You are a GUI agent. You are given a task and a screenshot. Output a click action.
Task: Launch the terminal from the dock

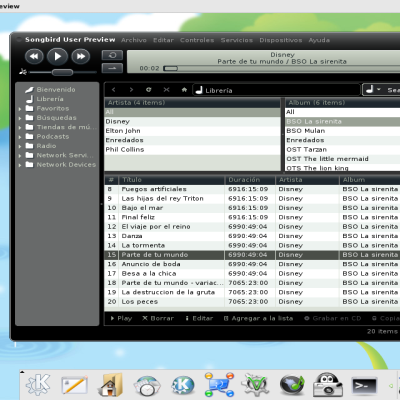pyautogui.click(x=365, y=386)
